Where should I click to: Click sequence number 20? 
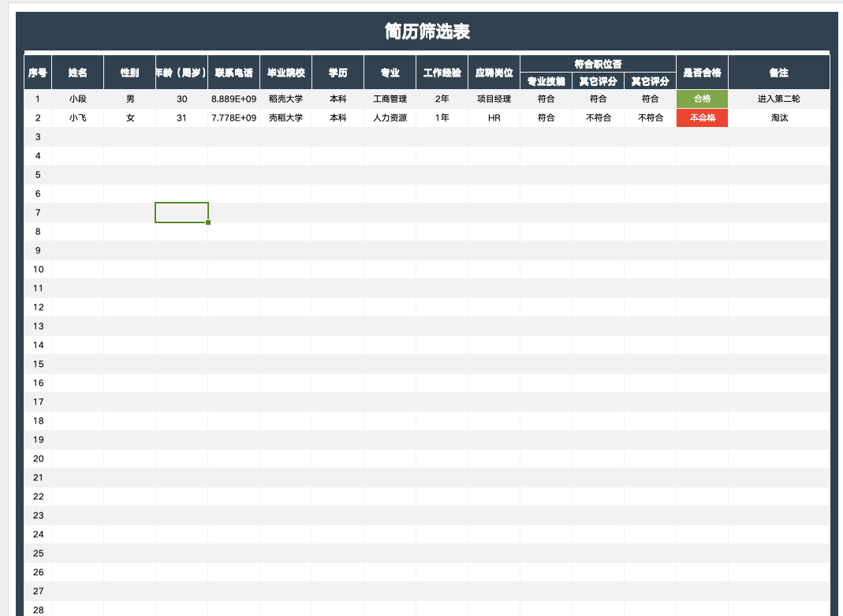coord(38,458)
